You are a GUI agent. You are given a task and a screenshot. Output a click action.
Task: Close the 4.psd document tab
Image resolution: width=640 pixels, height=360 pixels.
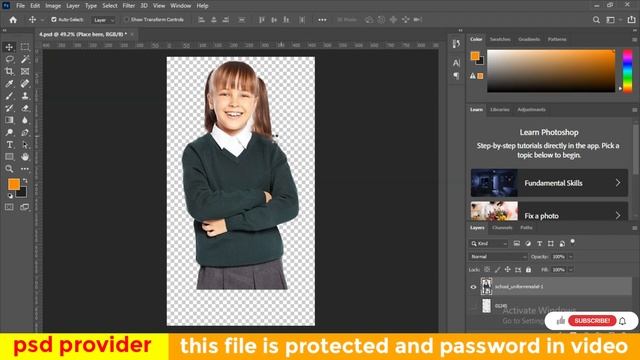(132, 34)
